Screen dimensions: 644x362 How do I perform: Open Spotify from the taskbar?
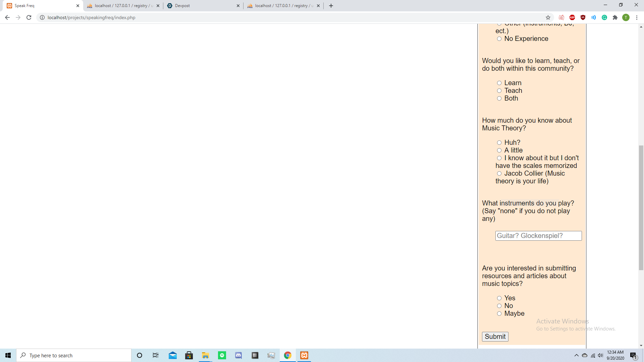pos(222,355)
